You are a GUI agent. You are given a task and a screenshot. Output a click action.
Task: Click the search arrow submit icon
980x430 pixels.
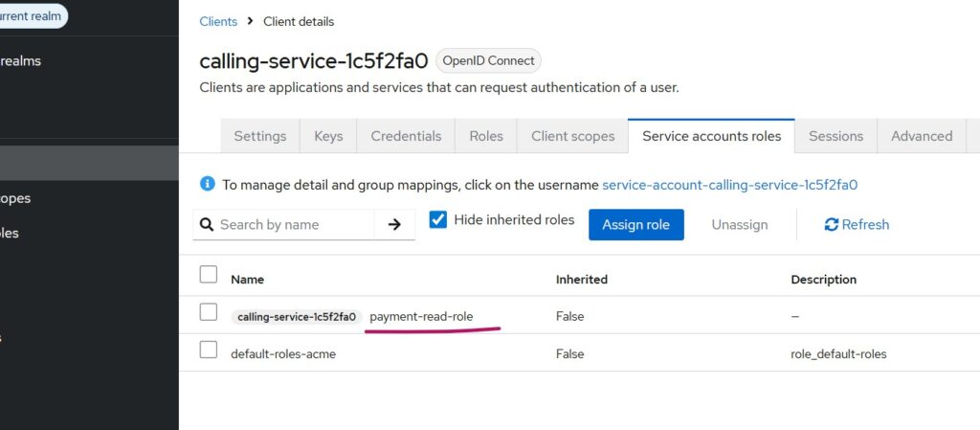[394, 224]
